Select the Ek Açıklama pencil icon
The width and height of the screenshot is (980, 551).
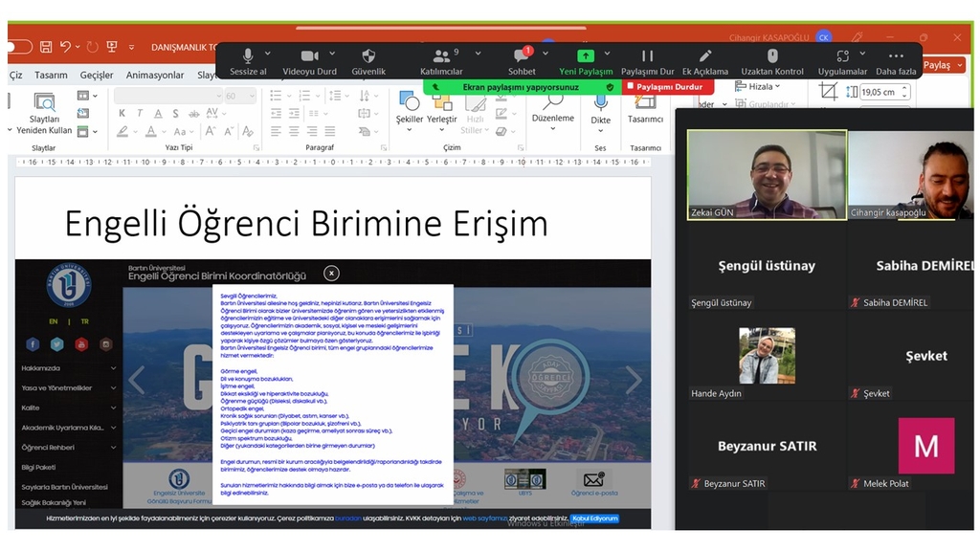(705, 56)
